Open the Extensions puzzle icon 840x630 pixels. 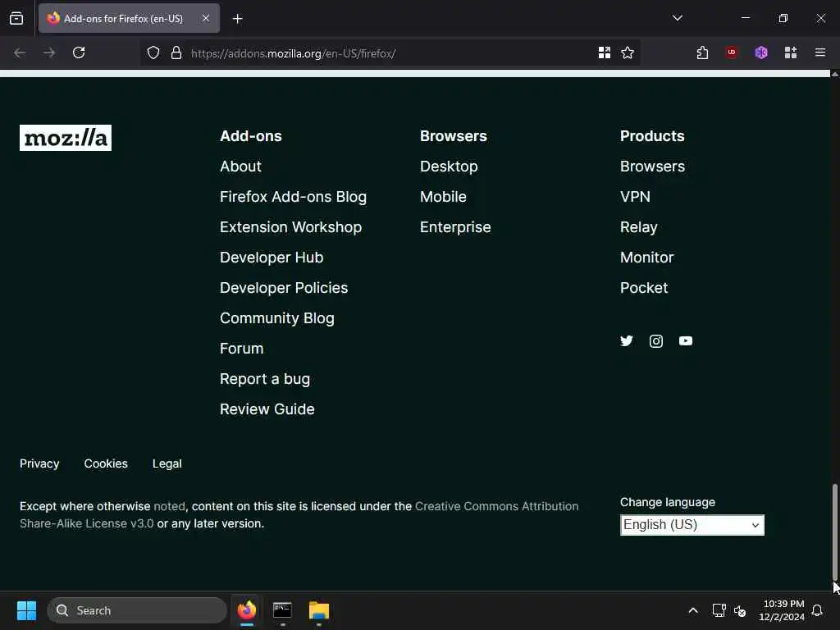point(702,52)
